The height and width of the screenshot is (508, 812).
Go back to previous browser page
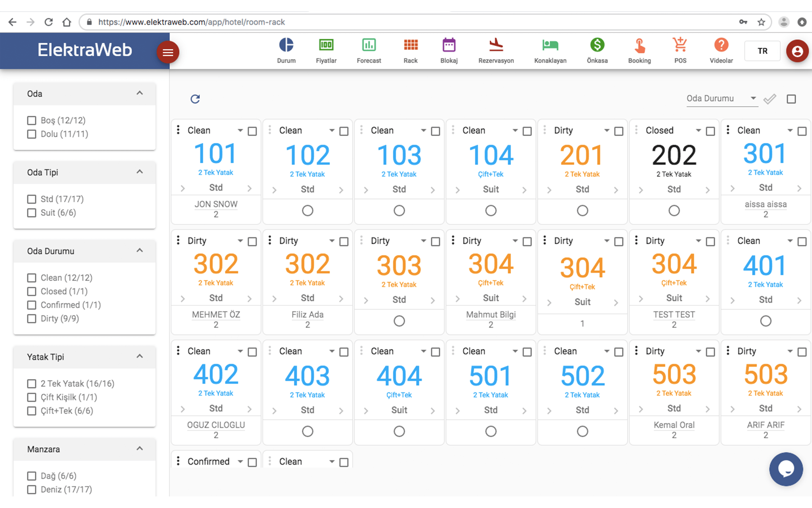[12, 22]
